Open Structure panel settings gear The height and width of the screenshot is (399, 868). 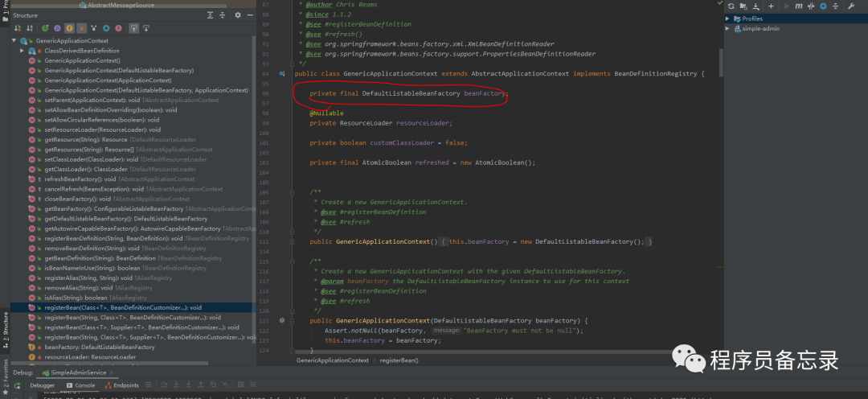[238, 15]
